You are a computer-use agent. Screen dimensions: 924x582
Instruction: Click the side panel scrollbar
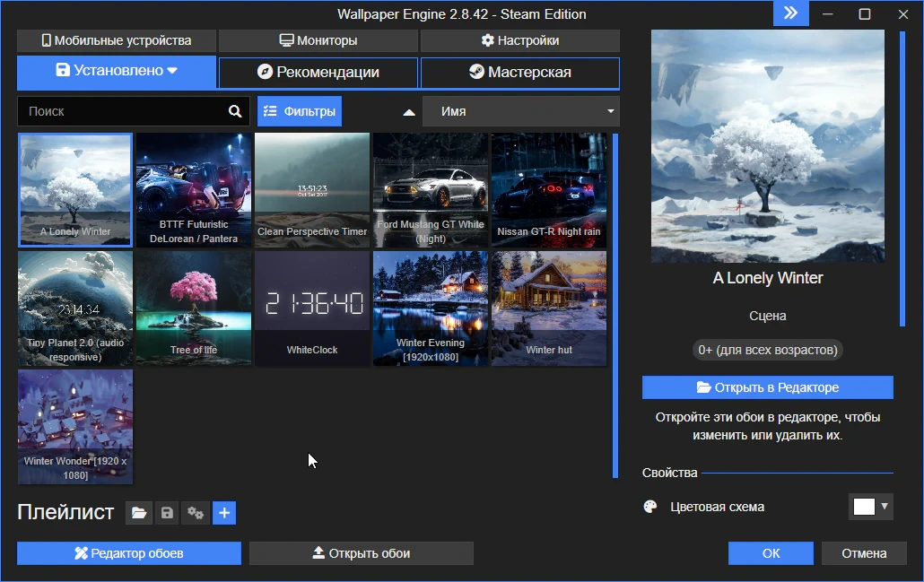pos(902,178)
